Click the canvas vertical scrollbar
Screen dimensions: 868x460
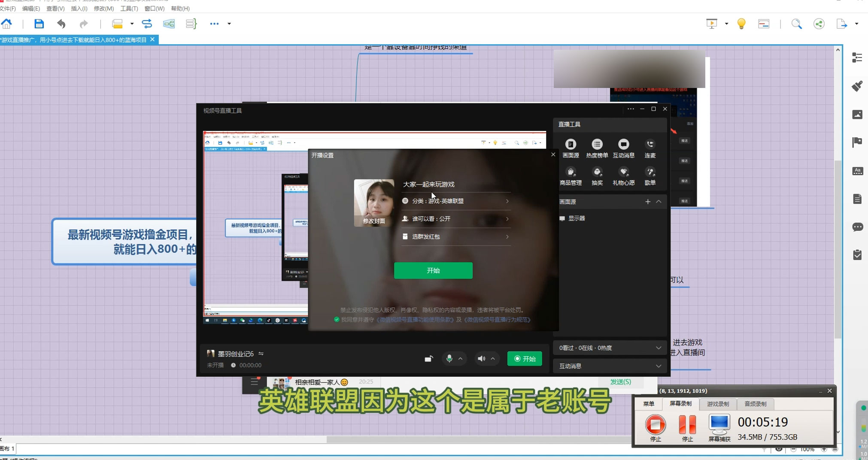(x=838, y=249)
